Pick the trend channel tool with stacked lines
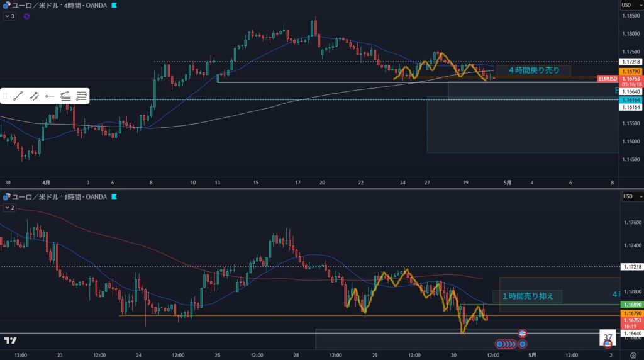 click(x=65, y=96)
